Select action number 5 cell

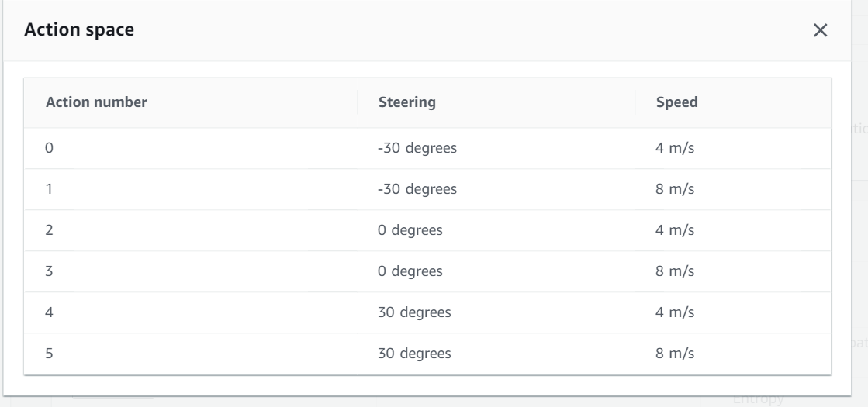click(x=50, y=354)
